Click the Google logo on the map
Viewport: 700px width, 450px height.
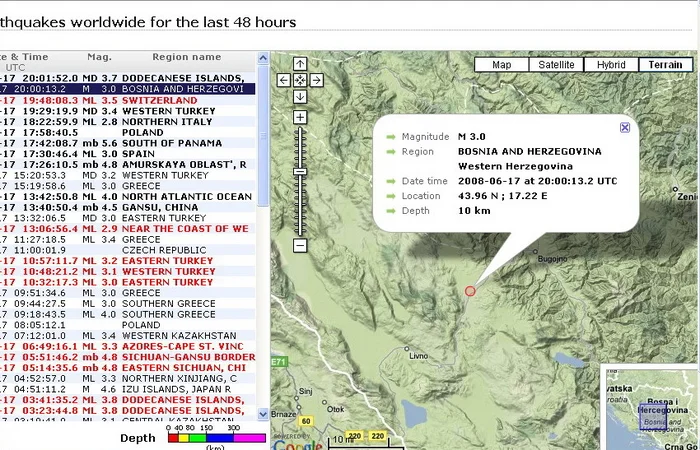[298, 444]
